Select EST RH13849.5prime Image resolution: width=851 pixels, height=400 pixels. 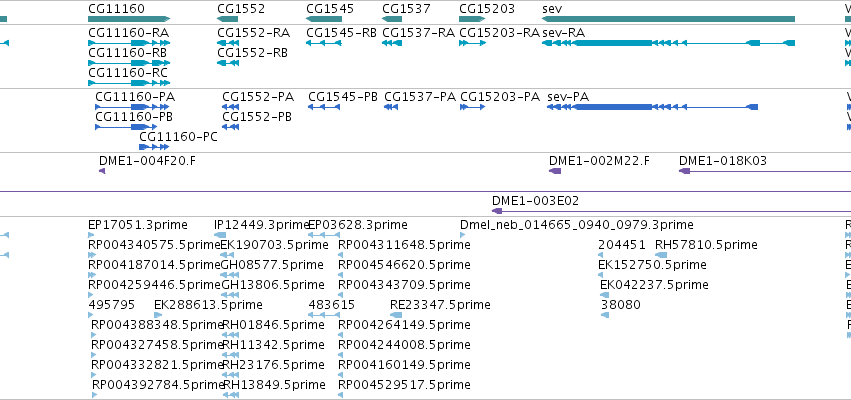click(231, 396)
